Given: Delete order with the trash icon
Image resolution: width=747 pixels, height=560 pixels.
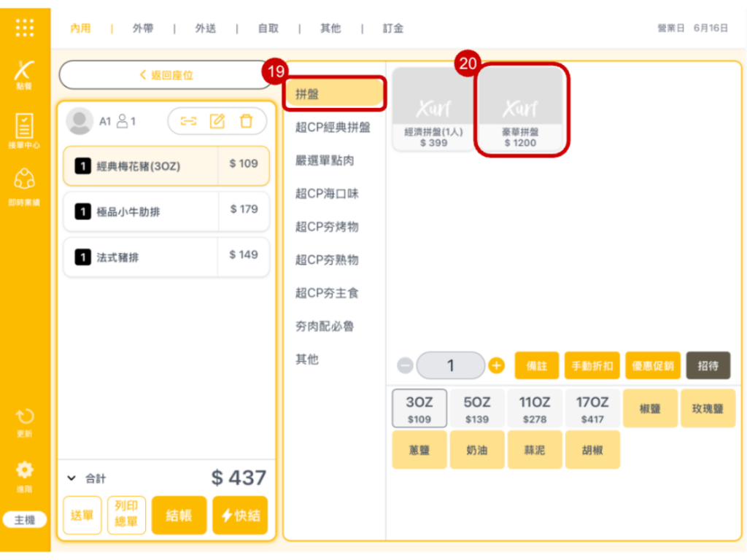Looking at the screenshot, I should coord(247,121).
